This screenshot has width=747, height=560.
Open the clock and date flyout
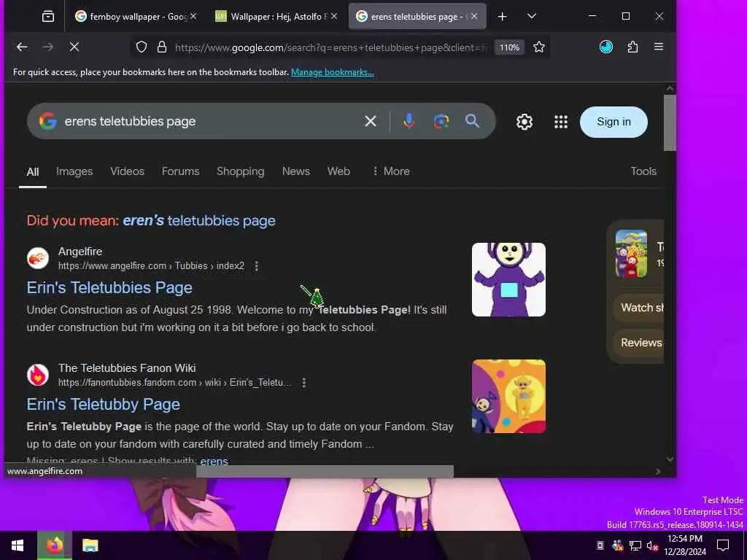[x=685, y=545]
